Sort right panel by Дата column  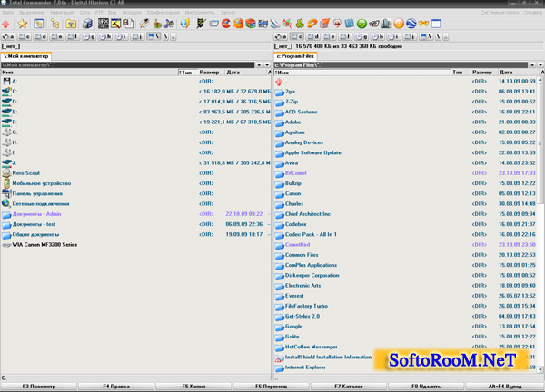tap(518, 73)
